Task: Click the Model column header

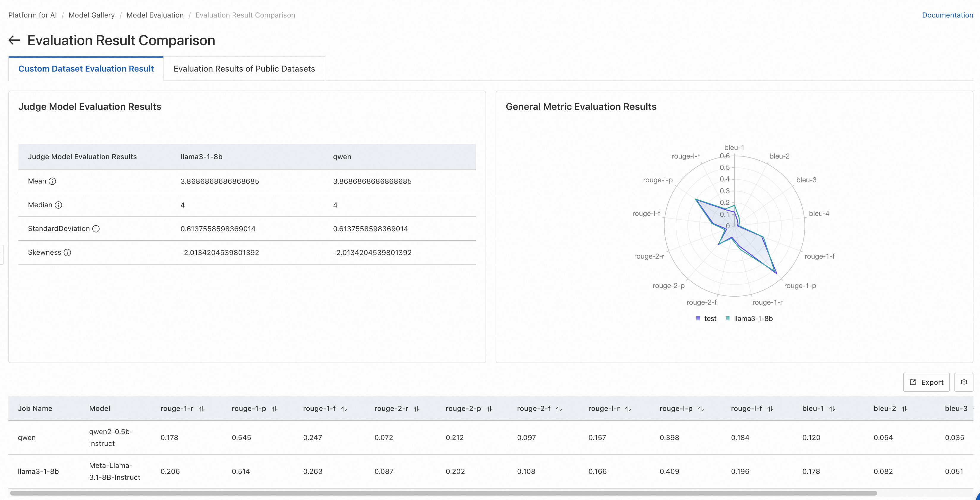Action: click(x=100, y=409)
